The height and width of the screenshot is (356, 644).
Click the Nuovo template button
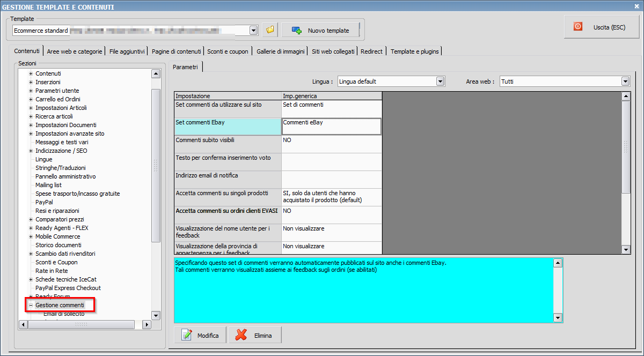pos(320,30)
